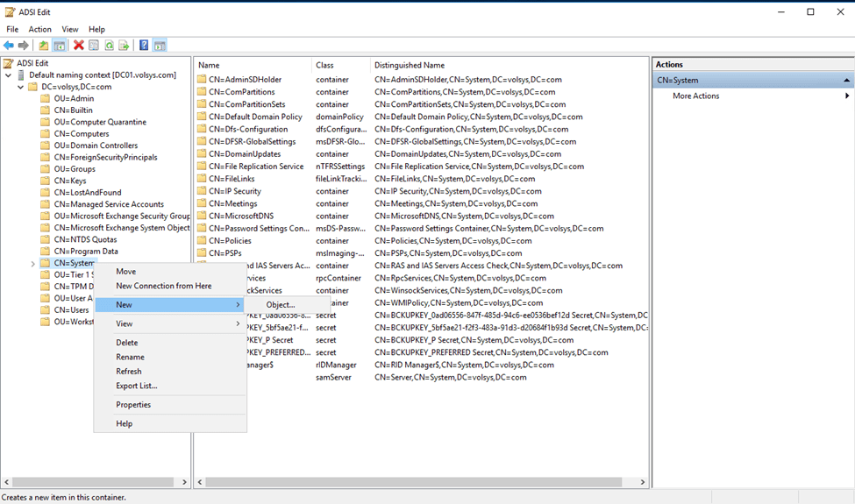Click the Export List toolbar icon

click(124, 46)
